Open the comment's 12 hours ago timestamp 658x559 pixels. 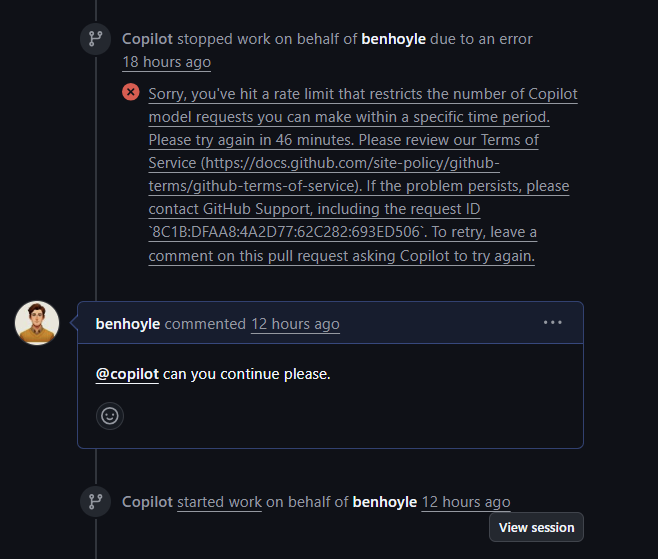(295, 324)
